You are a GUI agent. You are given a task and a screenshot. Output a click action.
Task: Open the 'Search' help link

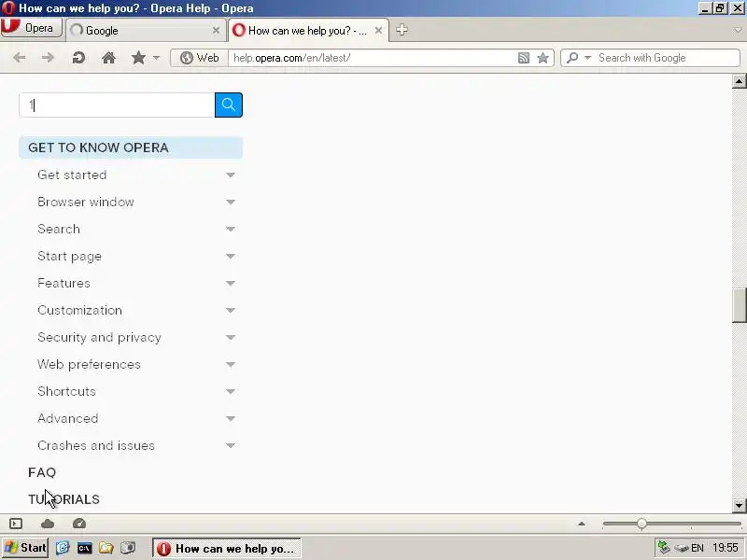click(x=59, y=229)
